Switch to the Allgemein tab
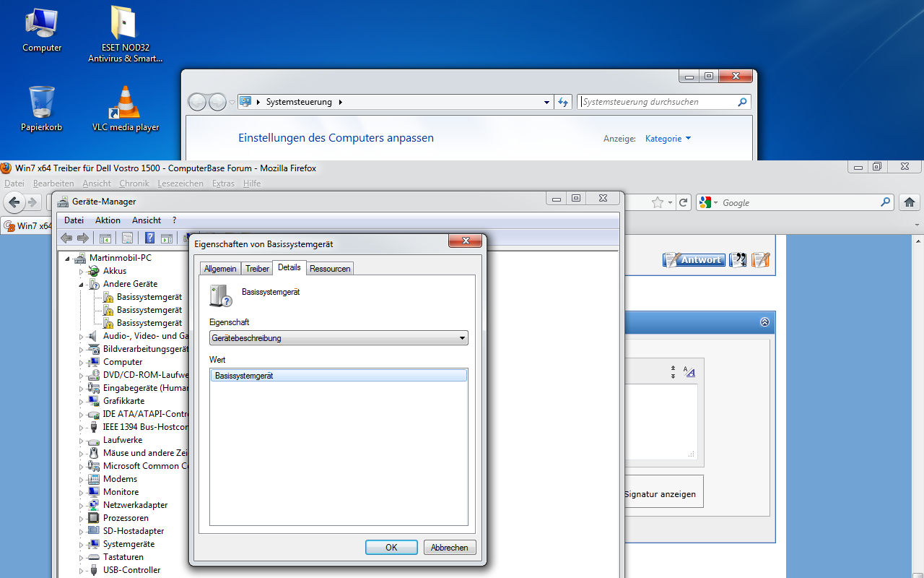924x578 pixels. [220, 269]
